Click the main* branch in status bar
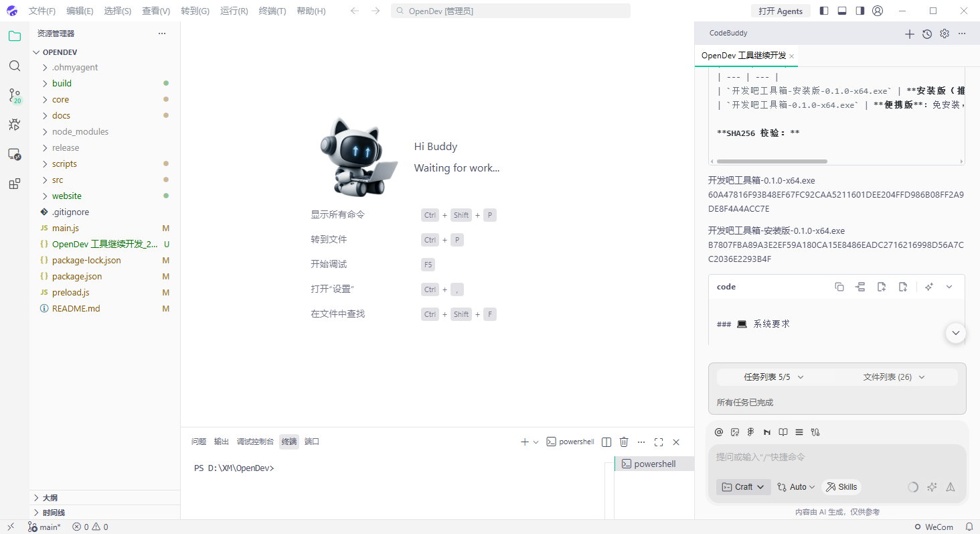Image resolution: width=980 pixels, height=534 pixels. [x=44, y=527]
